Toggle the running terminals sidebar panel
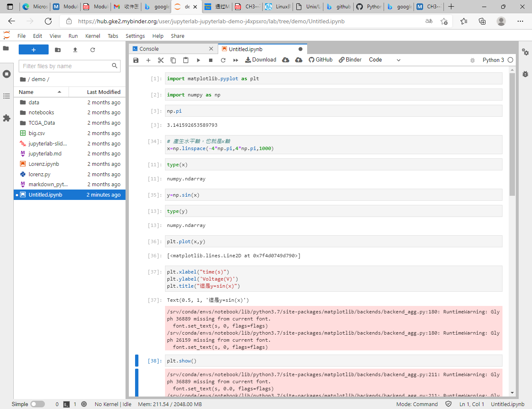The height and width of the screenshot is (409, 532). click(6, 74)
